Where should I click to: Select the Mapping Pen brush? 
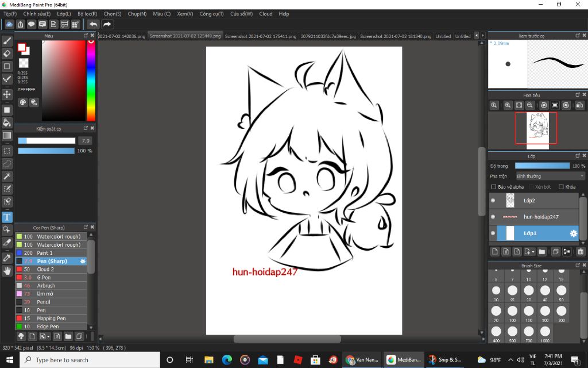tap(51, 319)
